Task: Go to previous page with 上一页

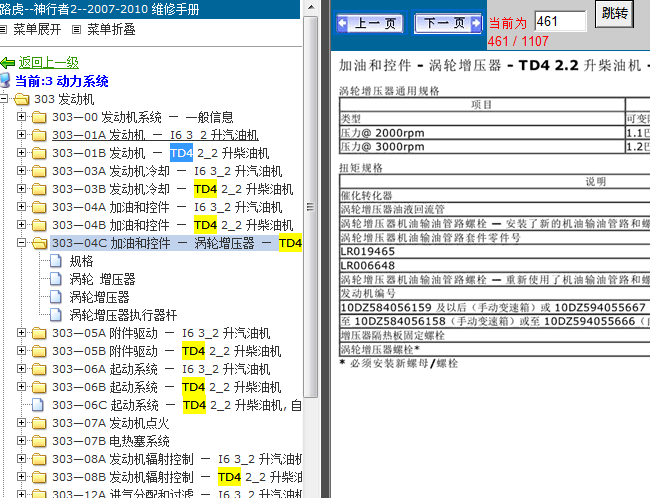Action: pyautogui.click(x=371, y=23)
